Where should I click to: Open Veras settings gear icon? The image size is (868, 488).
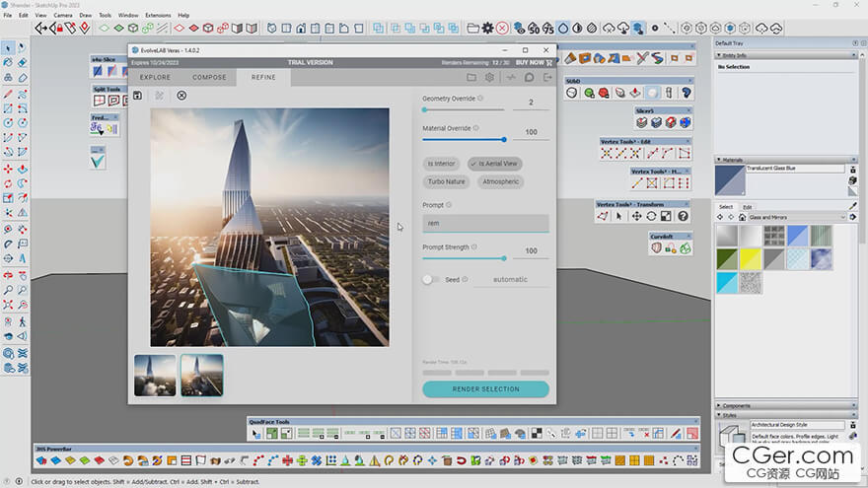489,78
